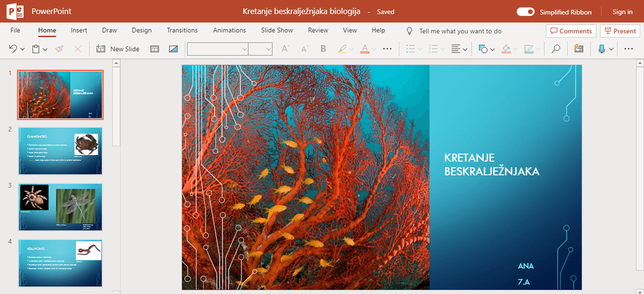Open the font size dropdown
The width and height of the screenshot is (644, 294).
pyautogui.click(x=268, y=49)
